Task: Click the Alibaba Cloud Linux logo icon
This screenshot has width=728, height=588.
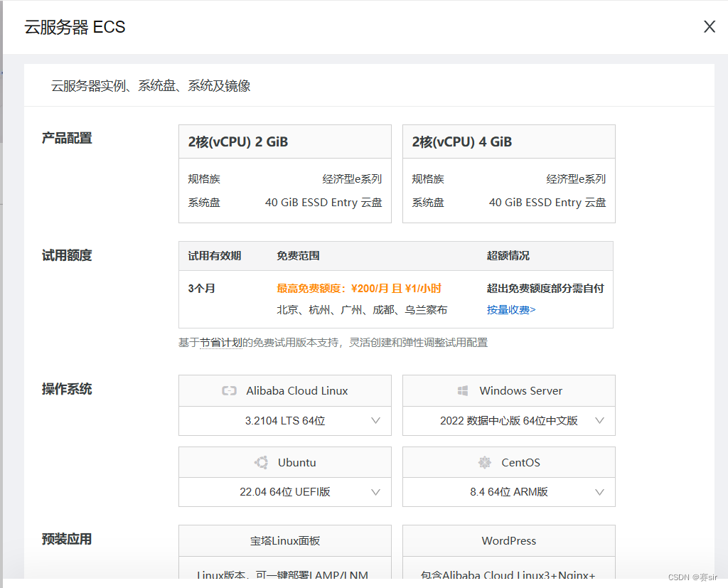Action: (x=230, y=390)
